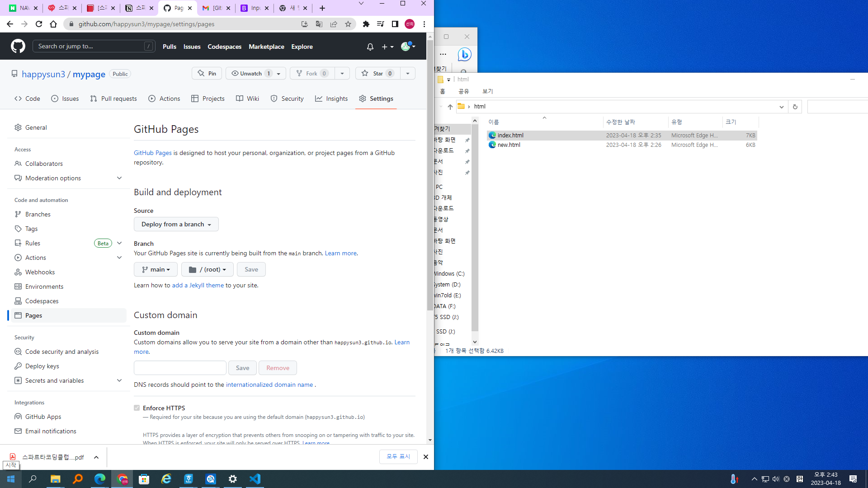Toggle the Enforce HTTPS checkbox
Image resolution: width=868 pixels, height=488 pixels.
137,408
